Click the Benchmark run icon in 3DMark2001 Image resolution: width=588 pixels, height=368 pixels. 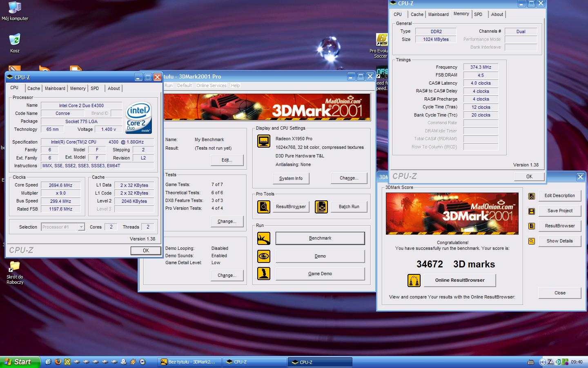tap(264, 238)
